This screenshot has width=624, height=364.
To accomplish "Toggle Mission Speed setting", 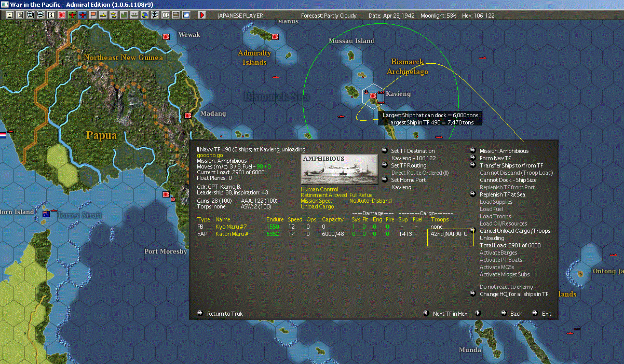I will (317, 201).
